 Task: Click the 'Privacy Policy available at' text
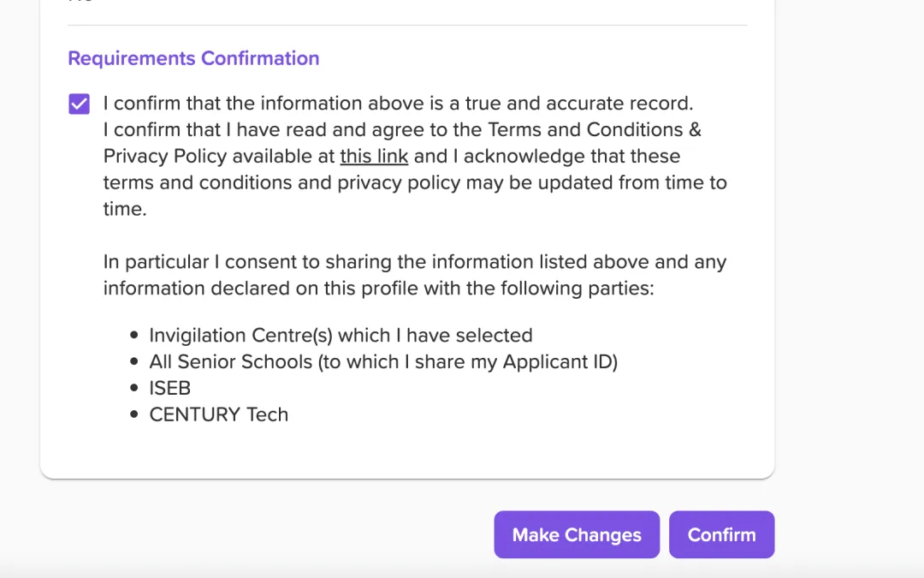point(219,157)
